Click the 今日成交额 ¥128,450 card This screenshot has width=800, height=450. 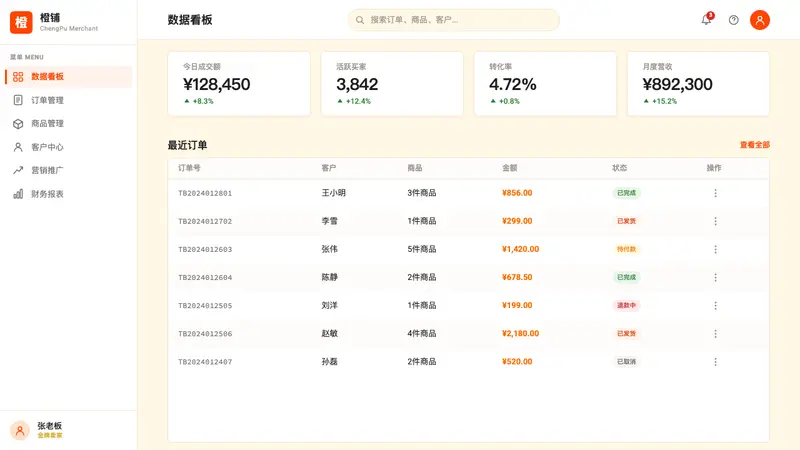pyautogui.click(x=239, y=84)
